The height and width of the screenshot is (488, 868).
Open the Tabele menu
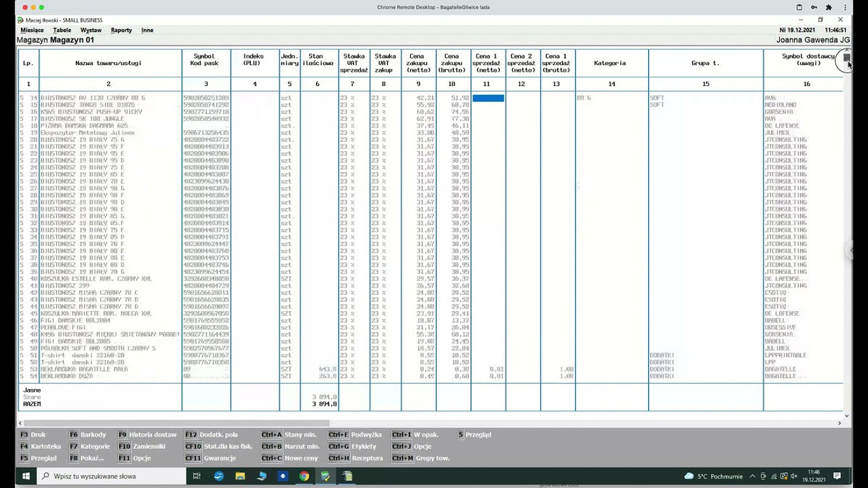(62, 30)
